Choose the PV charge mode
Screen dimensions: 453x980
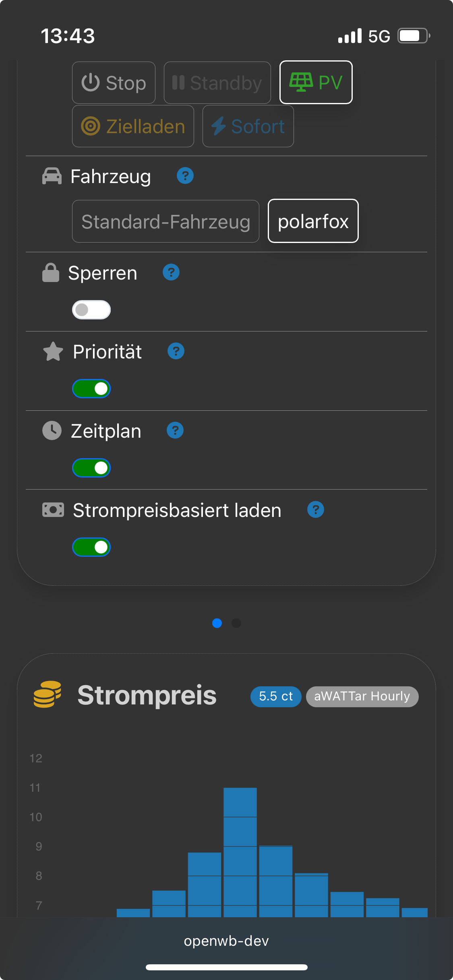tap(316, 82)
